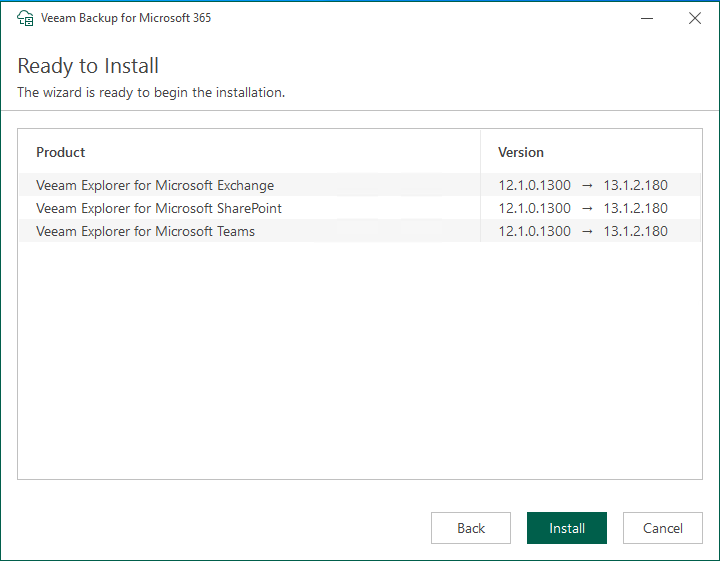Select Veeam Explorer for Microsoft Exchange row

155,185
